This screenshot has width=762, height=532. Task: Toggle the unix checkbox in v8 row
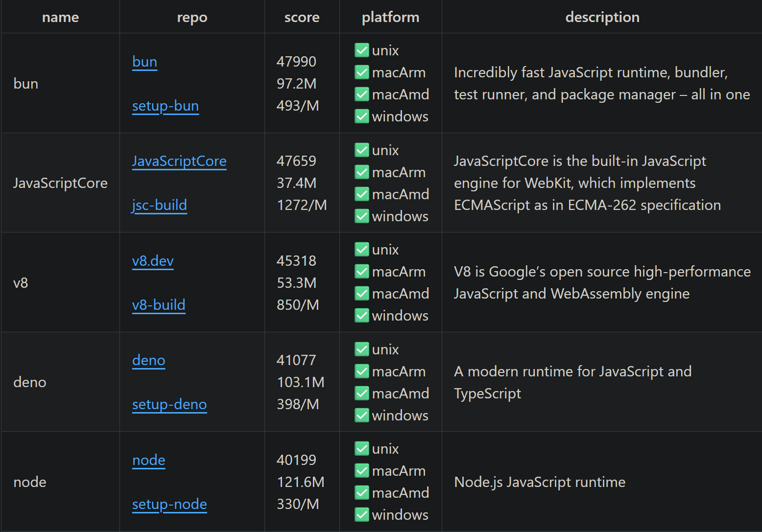click(362, 249)
